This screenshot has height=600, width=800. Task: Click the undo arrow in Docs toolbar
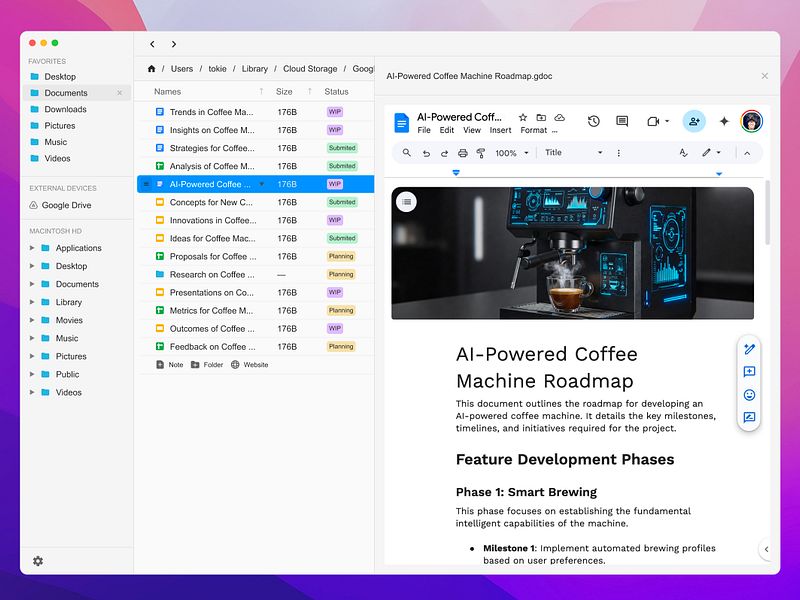(426, 153)
